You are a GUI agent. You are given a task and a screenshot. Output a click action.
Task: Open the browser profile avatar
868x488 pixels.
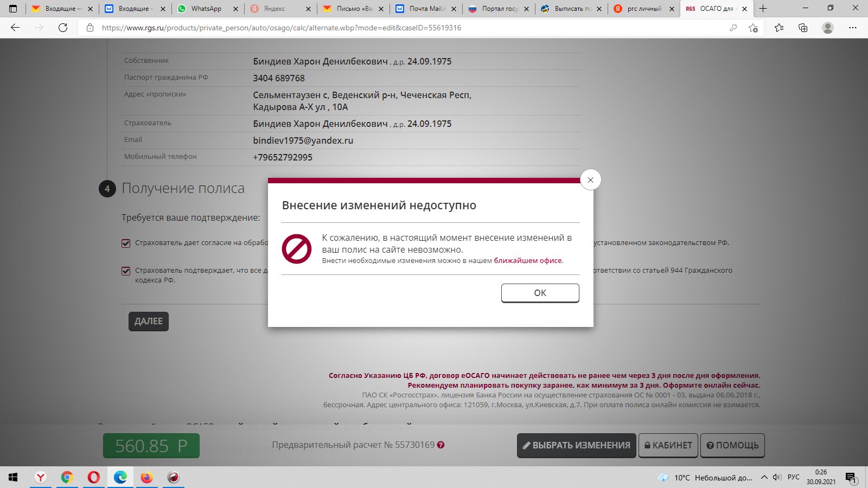click(828, 28)
